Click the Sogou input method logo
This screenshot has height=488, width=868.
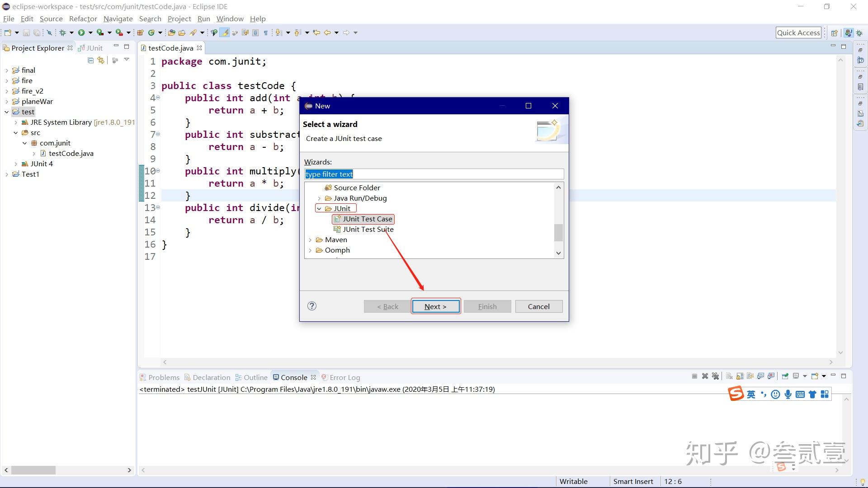[736, 394]
